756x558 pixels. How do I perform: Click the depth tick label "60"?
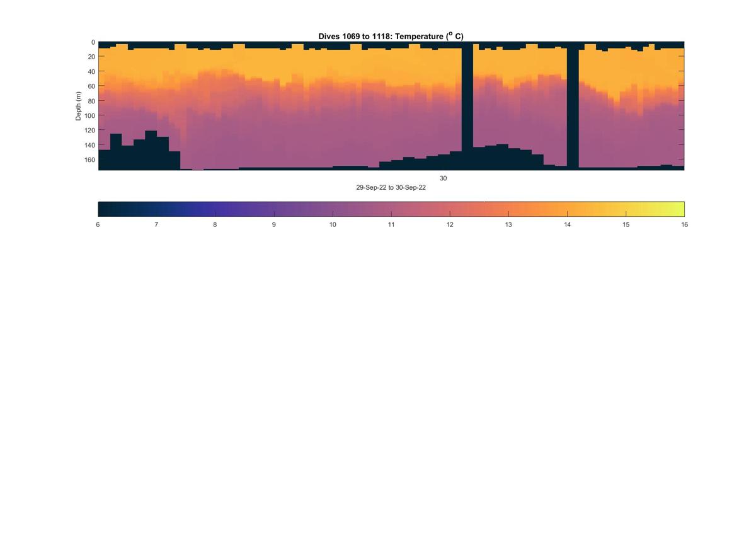click(91, 86)
